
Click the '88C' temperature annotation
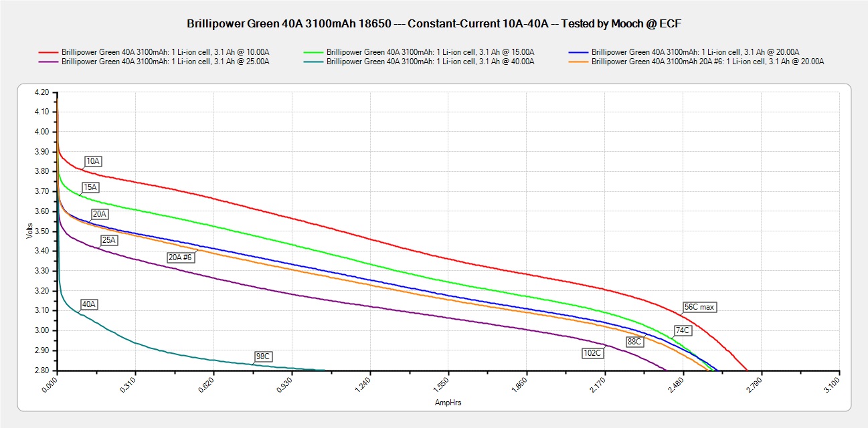[634, 342]
